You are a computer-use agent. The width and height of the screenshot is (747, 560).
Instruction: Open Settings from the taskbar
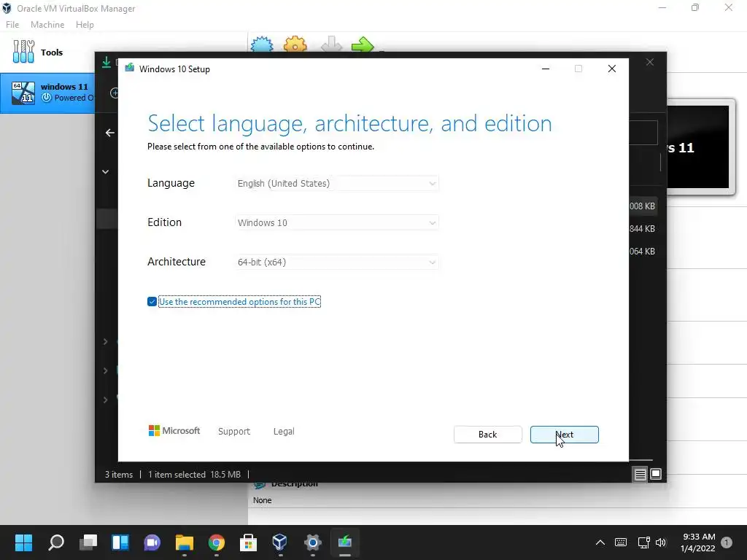pos(312,542)
